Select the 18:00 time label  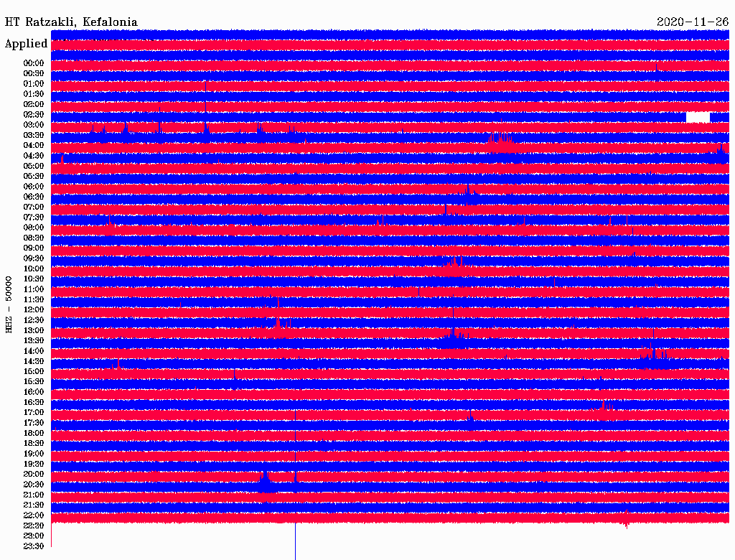pyautogui.click(x=34, y=433)
